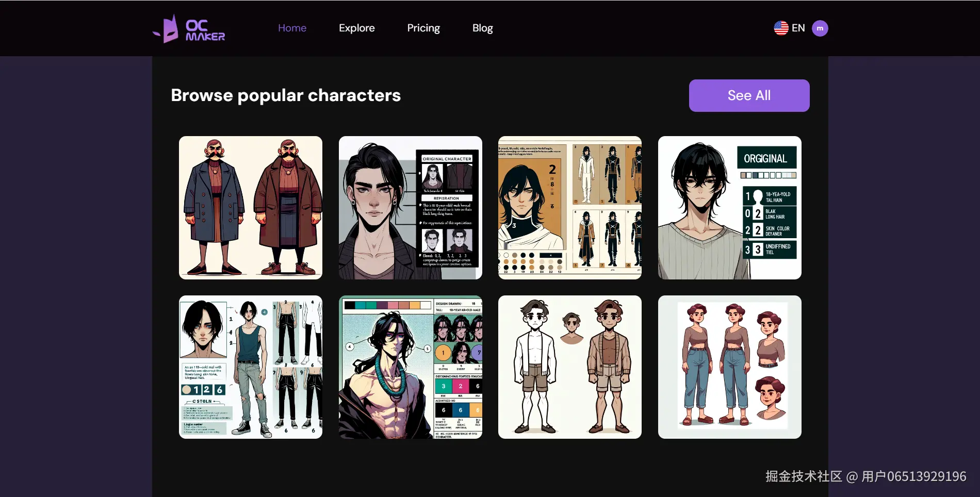Open the Pricing page
The height and width of the screenshot is (497, 980).
click(423, 28)
